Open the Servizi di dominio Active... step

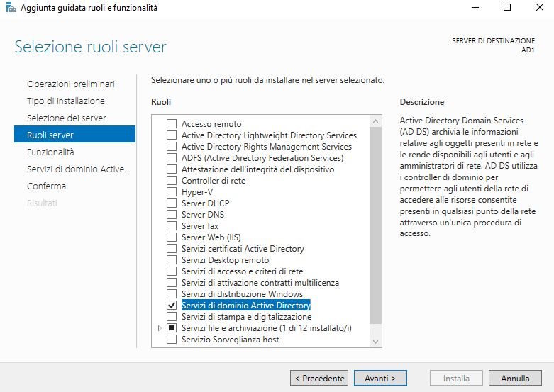pyautogui.click(x=79, y=169)
